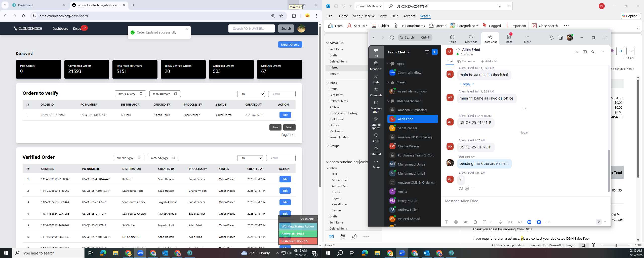
Task: Open Orders to verify page-size dropdown
Action: point(251,94)
